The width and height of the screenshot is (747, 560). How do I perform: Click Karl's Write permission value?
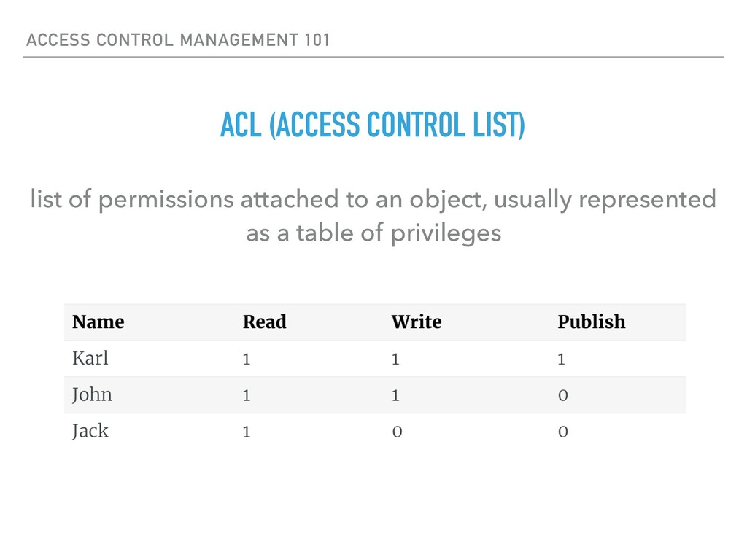click(395, 359)
